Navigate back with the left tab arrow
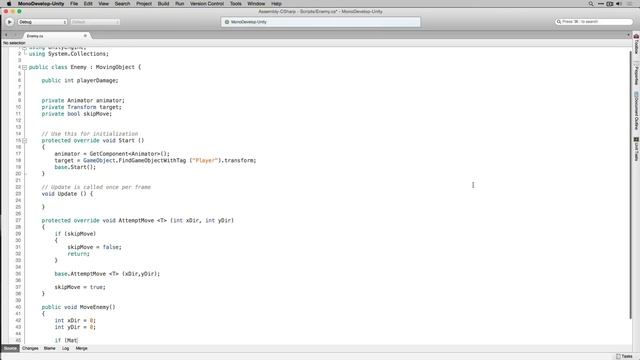Image resolution: width=640 pixels, height=360 pixels. pos(6,36)
